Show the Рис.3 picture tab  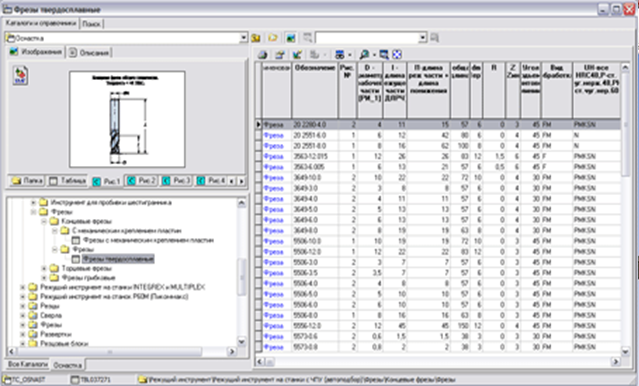coord(176,181)
